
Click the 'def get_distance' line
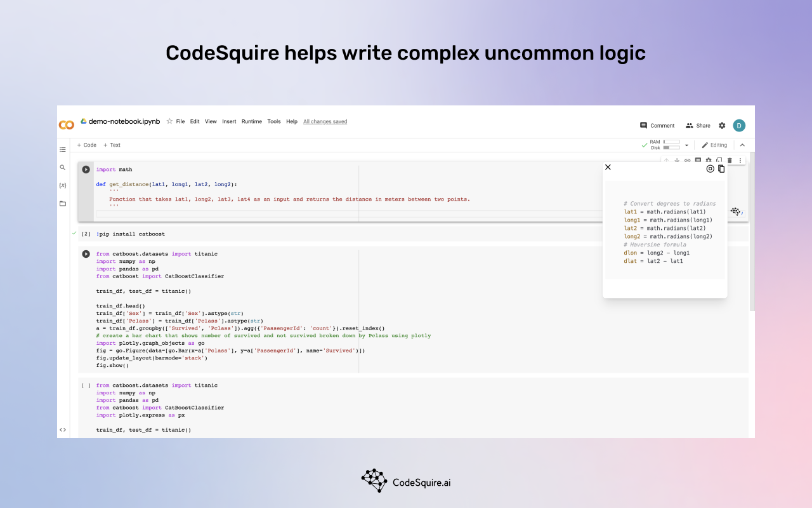tap(166, 184)
